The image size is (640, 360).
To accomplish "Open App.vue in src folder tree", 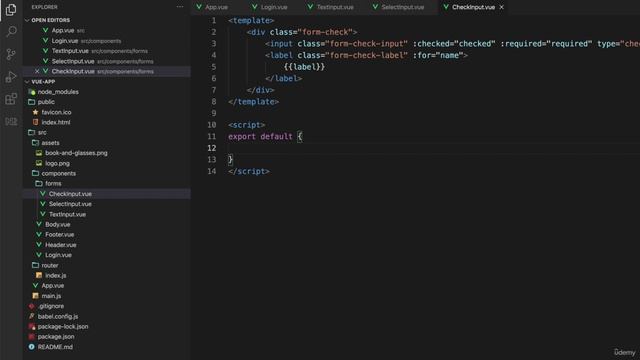I will click(x=52, y=286).
